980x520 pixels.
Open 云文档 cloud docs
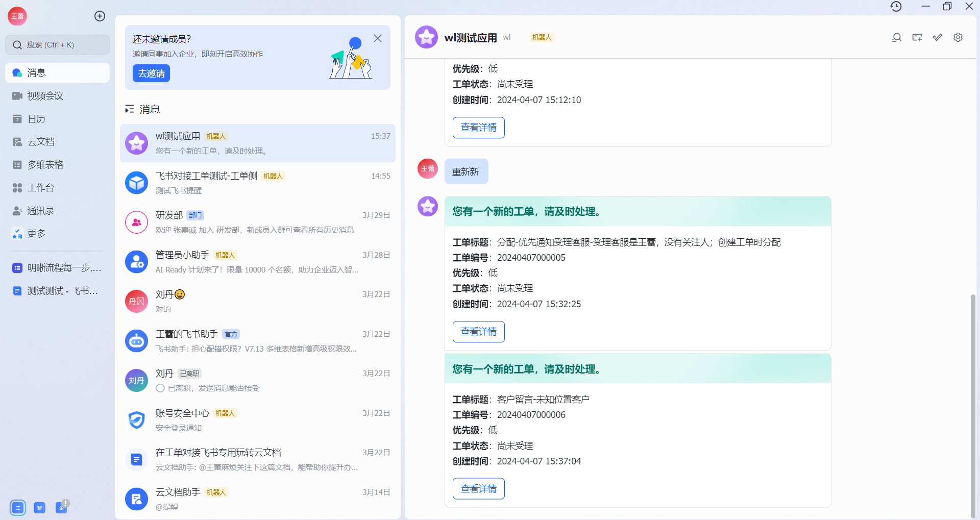[x=57, y=142]
